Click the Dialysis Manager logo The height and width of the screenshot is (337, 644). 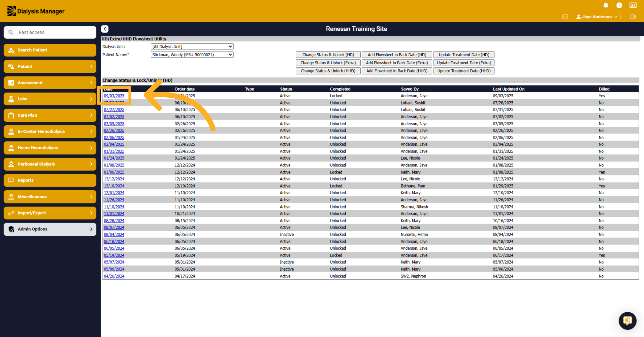pyautogui.click(x=36, y=11)
